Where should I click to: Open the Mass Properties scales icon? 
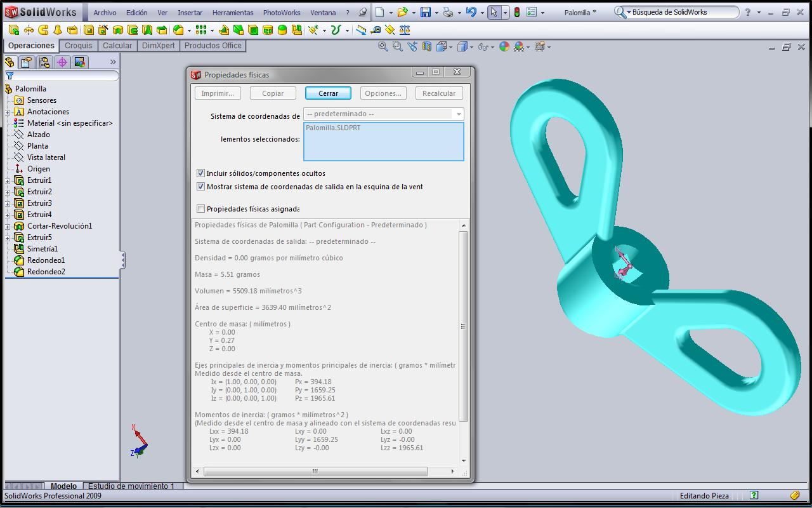coord(404,30)
